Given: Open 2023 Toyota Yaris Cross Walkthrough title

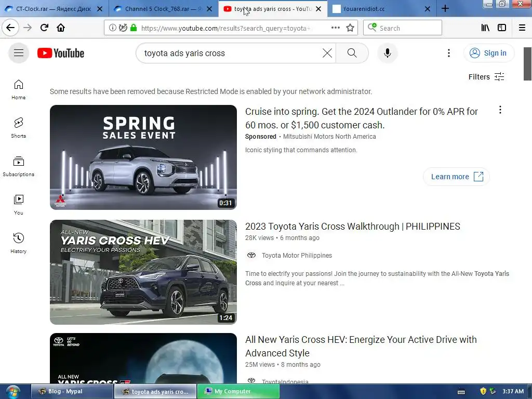Looking at the screenshot, I should (x=353, y=227).
